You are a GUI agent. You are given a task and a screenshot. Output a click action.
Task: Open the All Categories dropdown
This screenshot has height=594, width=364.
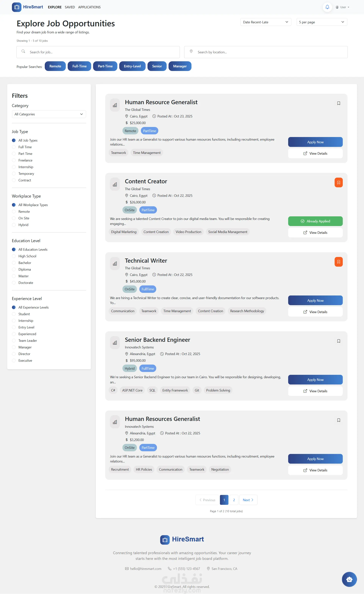49,114
